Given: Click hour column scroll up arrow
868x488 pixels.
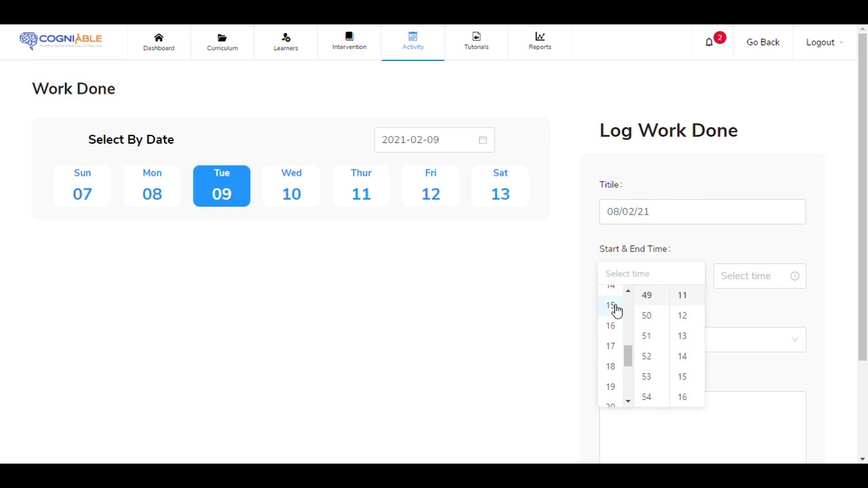Looking at the screenshot, I should click(628, 291).
